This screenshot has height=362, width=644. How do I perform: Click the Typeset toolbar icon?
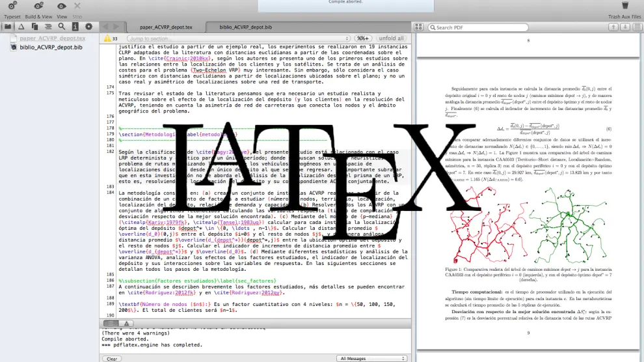(12, 6)
